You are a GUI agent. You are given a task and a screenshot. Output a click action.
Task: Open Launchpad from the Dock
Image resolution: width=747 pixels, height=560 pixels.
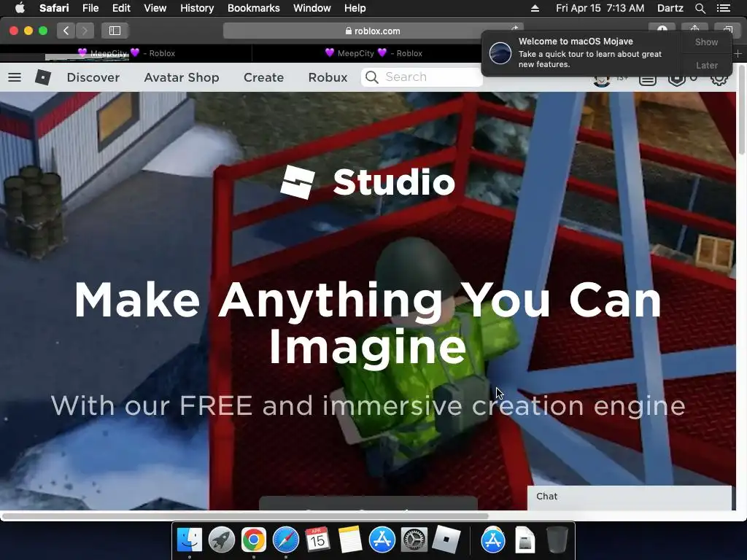pyautogui.click(x=222, y=540)
